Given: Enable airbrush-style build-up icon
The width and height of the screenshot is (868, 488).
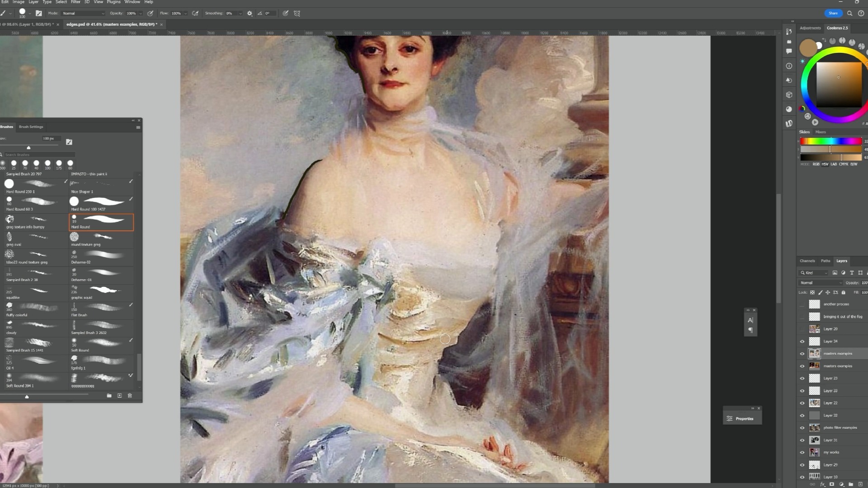Looking at the screenshot, I should tap(195, 14).
